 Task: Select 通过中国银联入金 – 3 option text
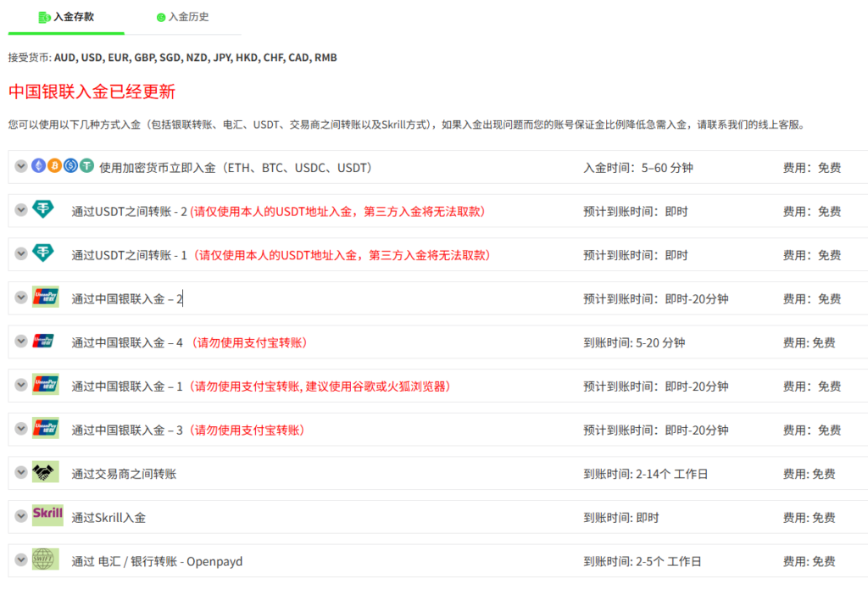click(x=127, y=430)
